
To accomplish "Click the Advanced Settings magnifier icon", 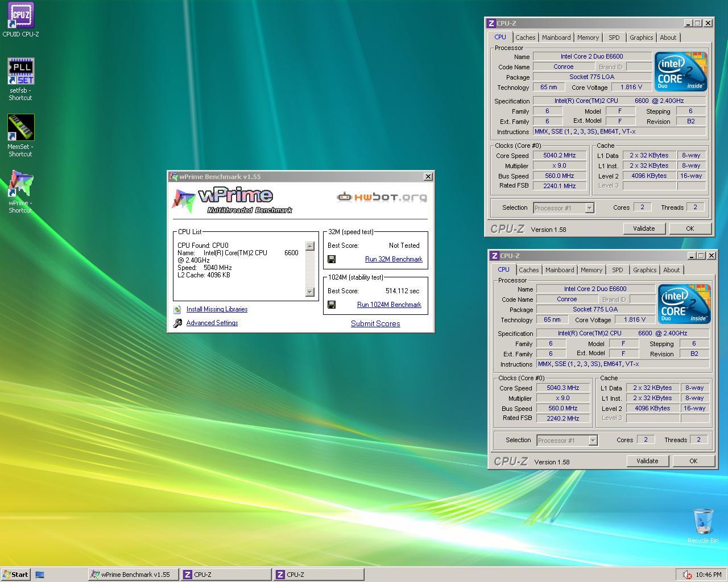I will coord(177,323).
